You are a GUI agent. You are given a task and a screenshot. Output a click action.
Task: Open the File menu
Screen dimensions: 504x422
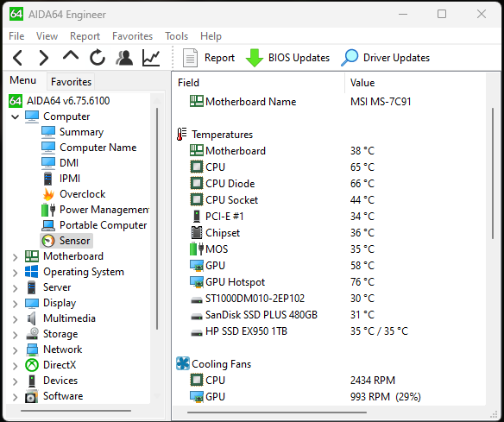(x=16, y=36)
